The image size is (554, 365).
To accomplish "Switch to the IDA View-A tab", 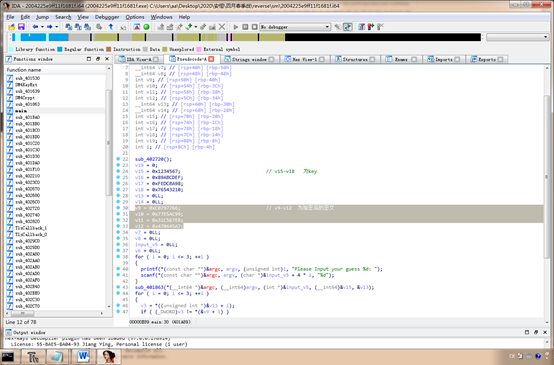I will 139,59.
